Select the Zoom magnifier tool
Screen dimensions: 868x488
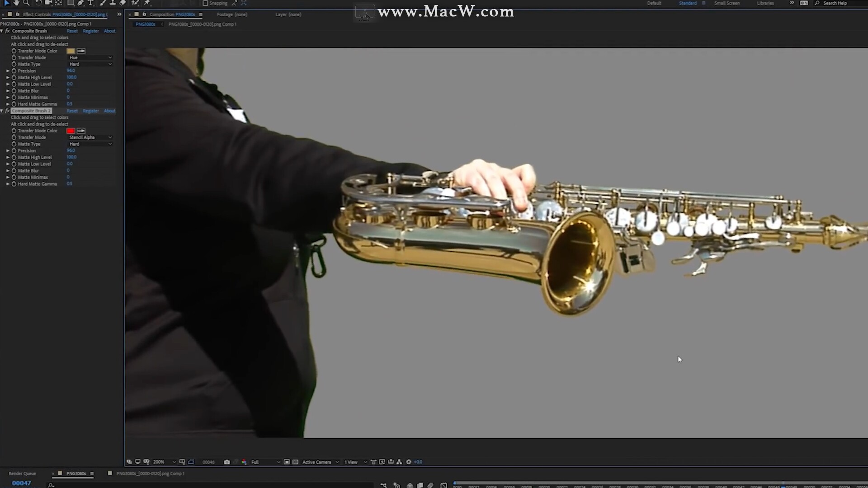(26, 3)
